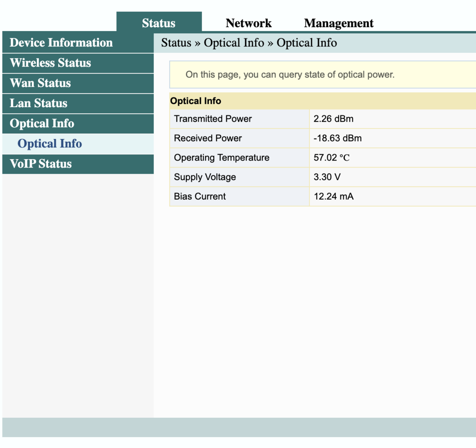Click Lan Status in the sidebar
476x448 pixels.
point(38,103)
